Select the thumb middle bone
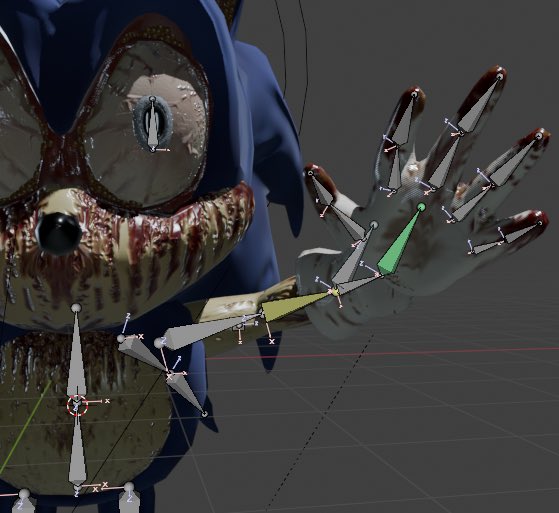Image resolution: width=559 pixels, height=513 pixels. pos(349,222)
